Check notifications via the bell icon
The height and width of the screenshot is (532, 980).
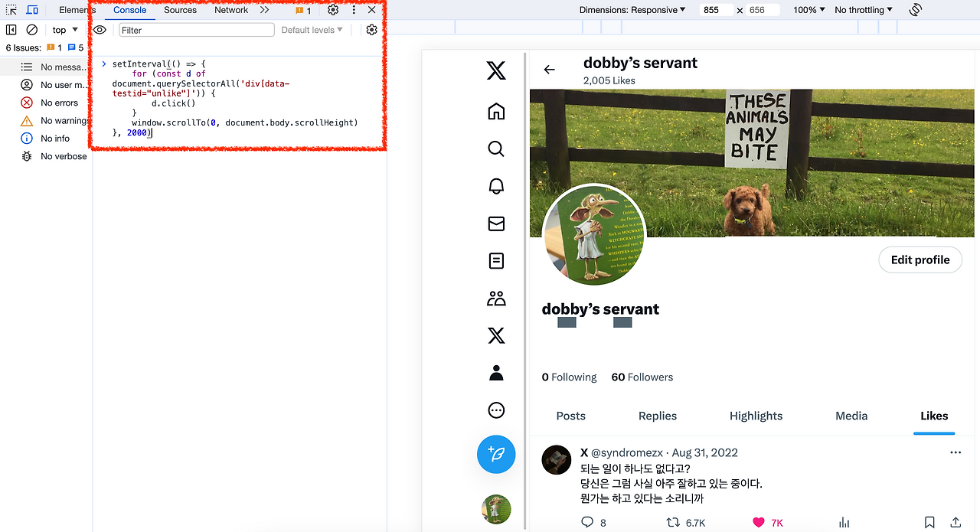(x=496, y=186)
